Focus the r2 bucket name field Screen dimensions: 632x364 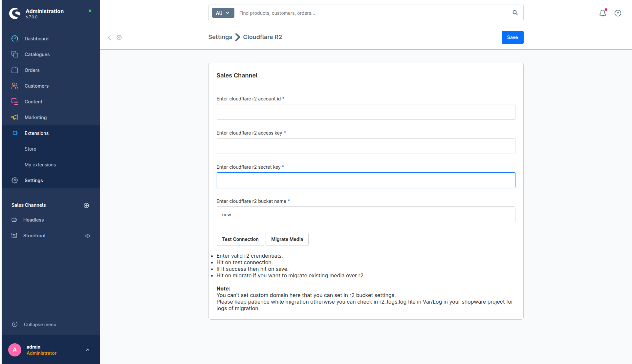click(366, 214)
